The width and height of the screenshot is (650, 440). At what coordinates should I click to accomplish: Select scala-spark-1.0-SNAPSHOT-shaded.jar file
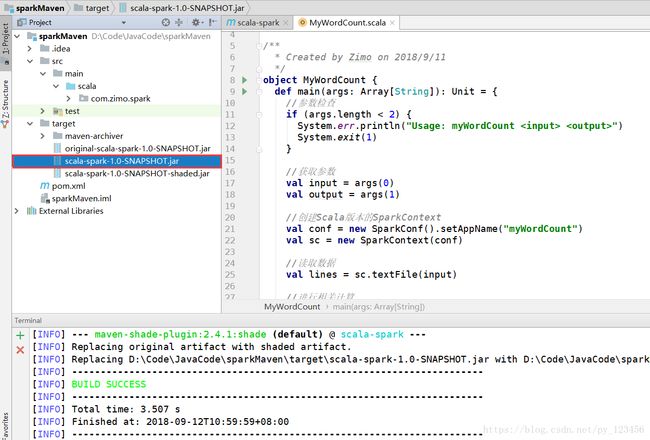pos(137,174)
